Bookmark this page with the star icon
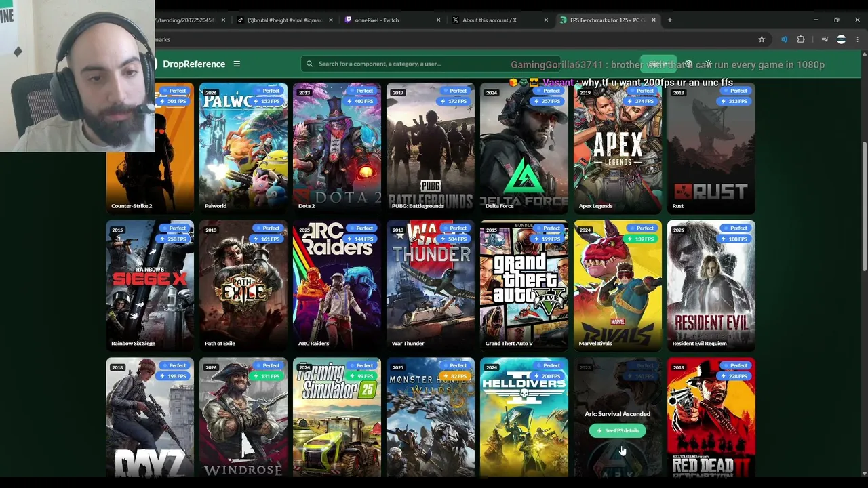Viewport: 868px width, 488px height. coord(762,39)
